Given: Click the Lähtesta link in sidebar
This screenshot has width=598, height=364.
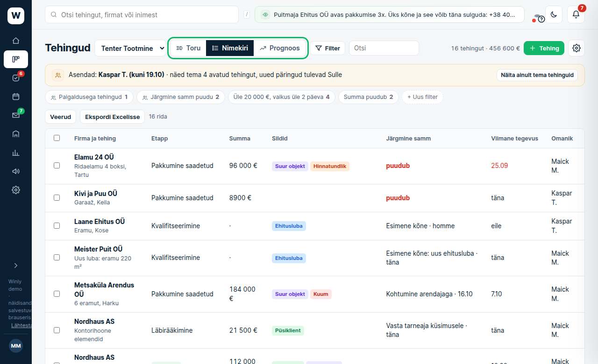Looking at the screenshot, I should pos(21,325).
